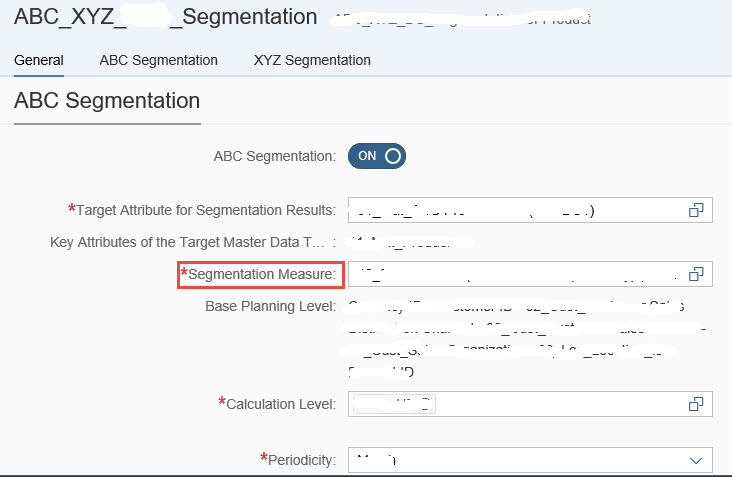Click the Periodicity field label

tap(298, 460)
